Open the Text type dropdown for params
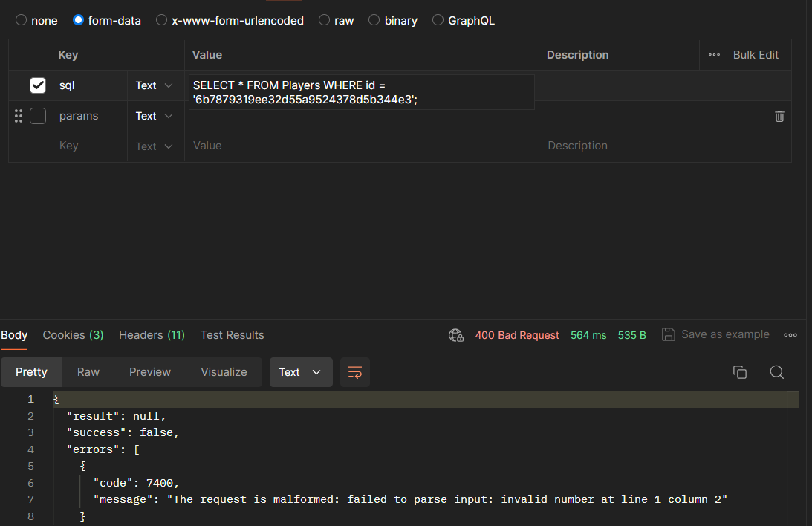This screenshot has height=526, width=812. pos(155,116)
